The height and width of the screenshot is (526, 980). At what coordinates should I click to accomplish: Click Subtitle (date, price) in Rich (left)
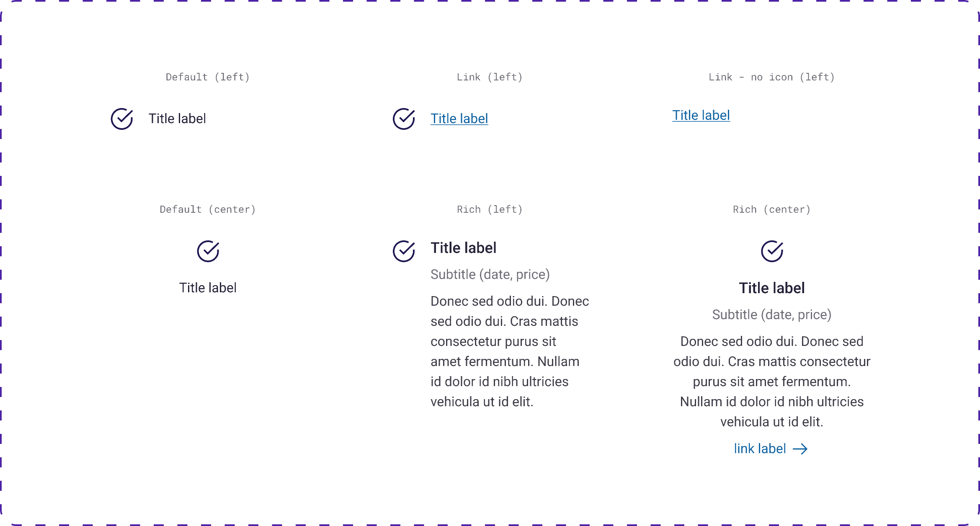[490, 274]
